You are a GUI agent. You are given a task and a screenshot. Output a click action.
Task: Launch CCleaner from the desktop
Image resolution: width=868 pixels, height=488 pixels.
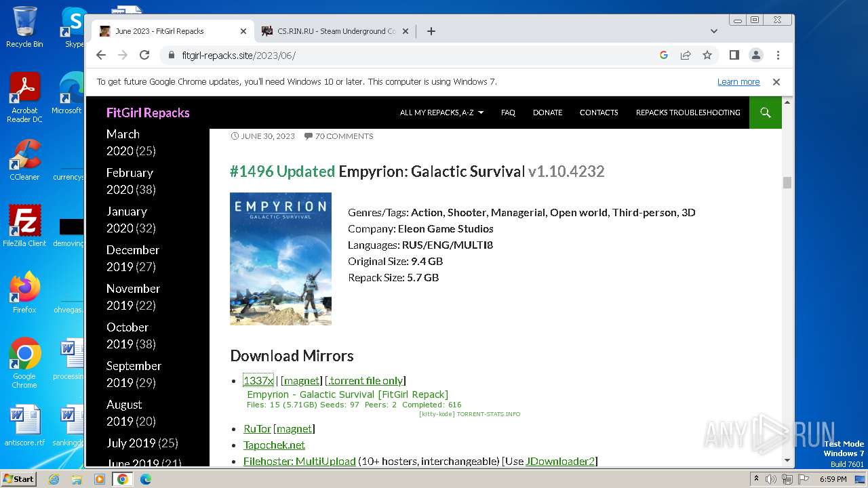[24, 160]
